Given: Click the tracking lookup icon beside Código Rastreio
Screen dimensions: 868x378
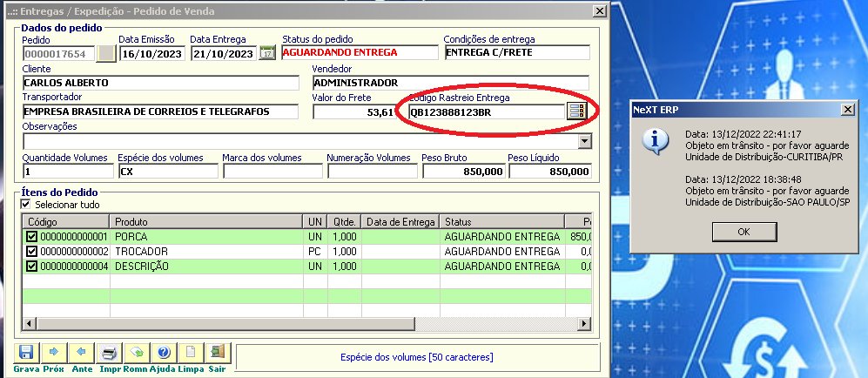Looking at the screenshot, I should click(x=577, y=111).
